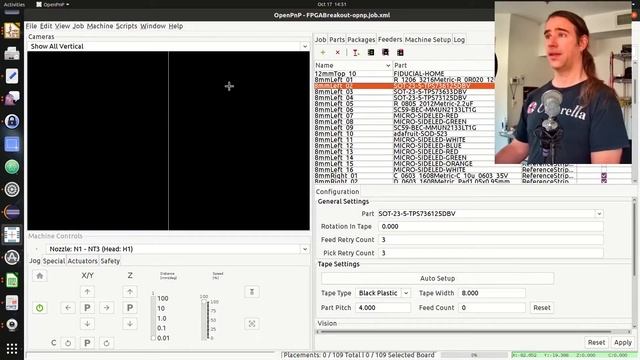Open the Actuators tab
The height and width of the screenshot is (360, 640).
click(82, 261)
